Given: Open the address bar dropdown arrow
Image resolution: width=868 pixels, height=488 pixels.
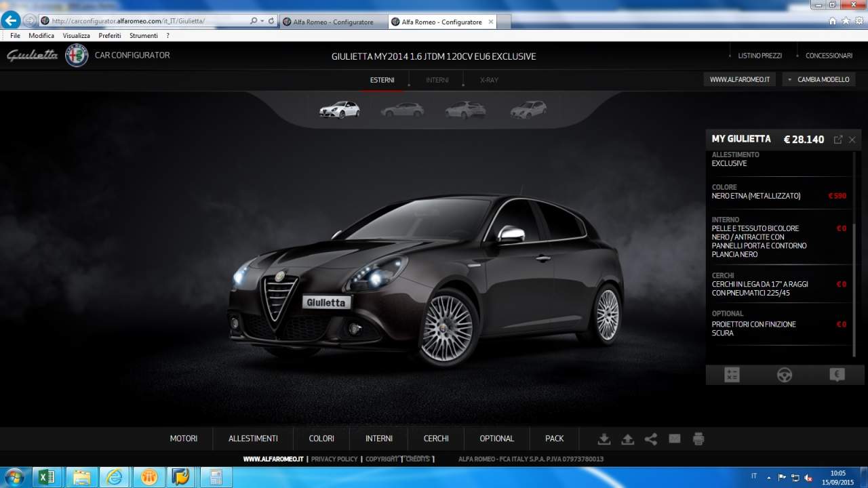Looking at the screenshot, I should click(262, 21).
